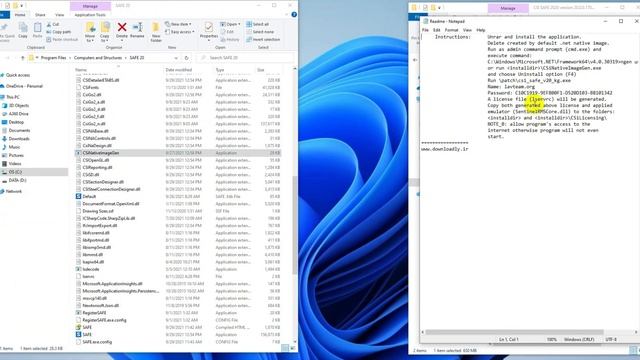640x360 pixels.
Task: Click Quick access in navigation pane
Action: pos(18,75)
